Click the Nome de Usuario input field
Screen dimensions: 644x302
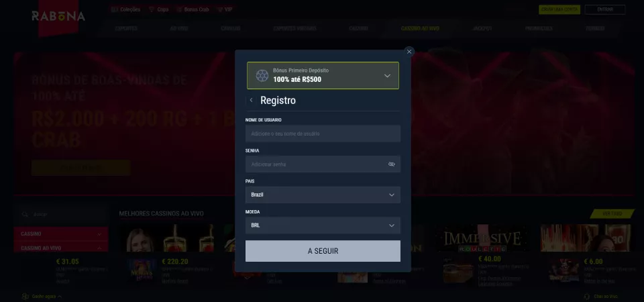(x=323, y=134)
